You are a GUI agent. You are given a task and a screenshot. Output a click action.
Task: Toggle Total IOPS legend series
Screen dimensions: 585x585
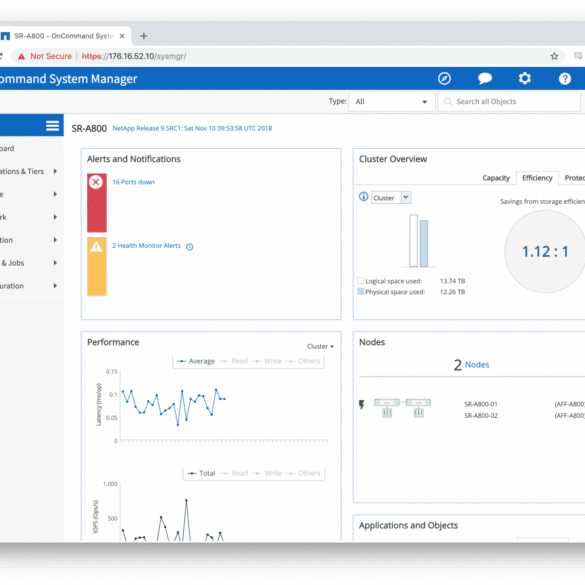coord(201,473)
